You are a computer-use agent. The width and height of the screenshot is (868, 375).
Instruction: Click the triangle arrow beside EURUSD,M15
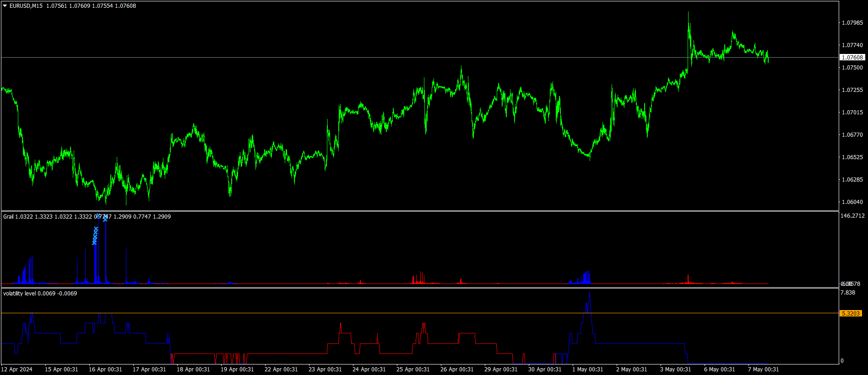5,6
